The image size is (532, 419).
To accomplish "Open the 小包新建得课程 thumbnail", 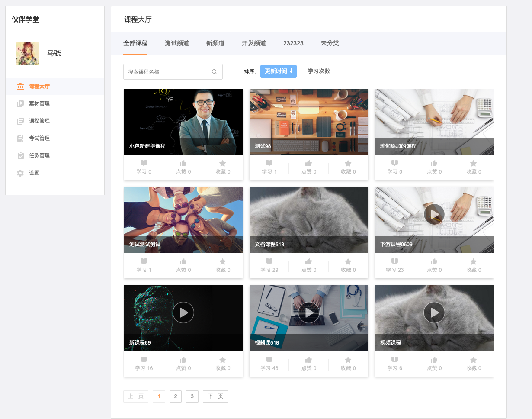I will [183, 122].
